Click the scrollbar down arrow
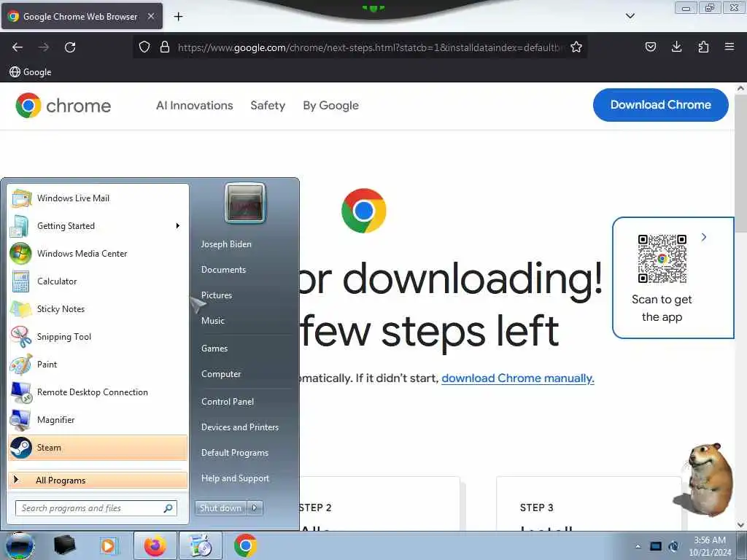 tap(740, 525)
